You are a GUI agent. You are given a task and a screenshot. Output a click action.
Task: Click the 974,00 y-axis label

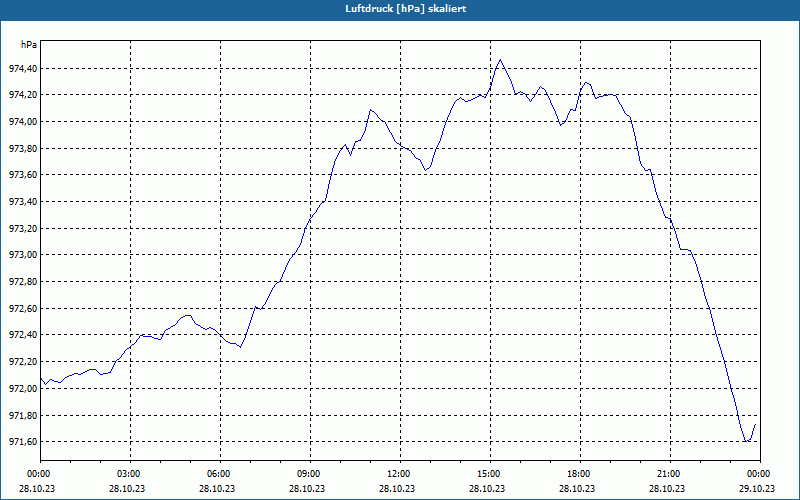(x=23, y=121)
